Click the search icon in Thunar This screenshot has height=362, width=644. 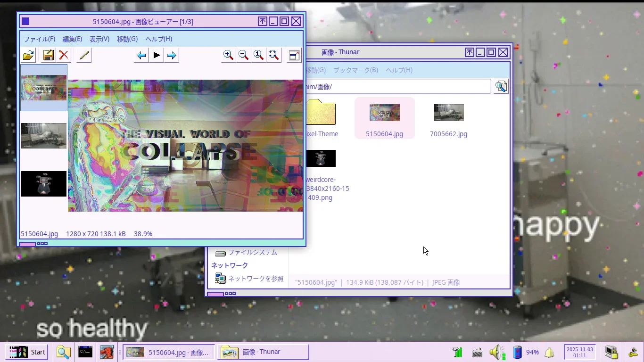coord(501,87)
